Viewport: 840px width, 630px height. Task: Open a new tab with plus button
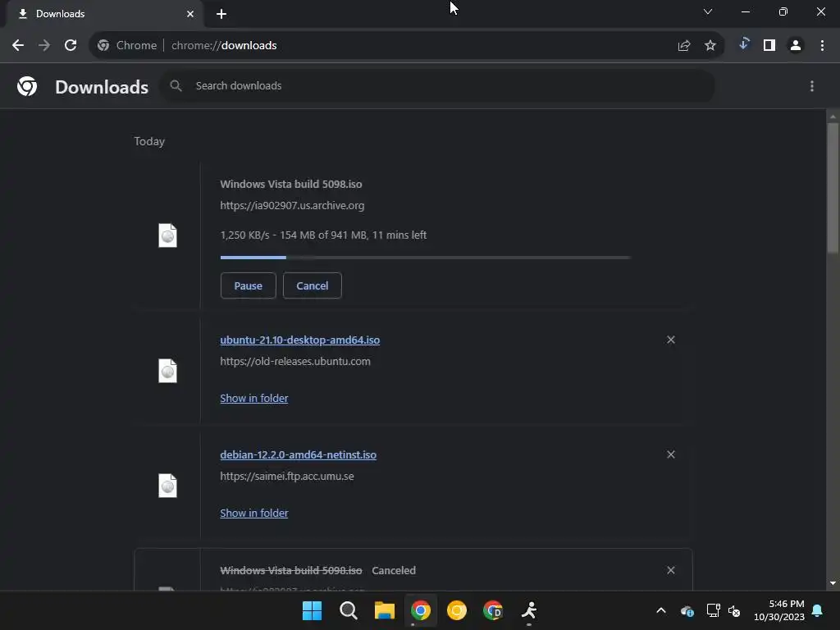pyautogui.click(x=221, y=14)
